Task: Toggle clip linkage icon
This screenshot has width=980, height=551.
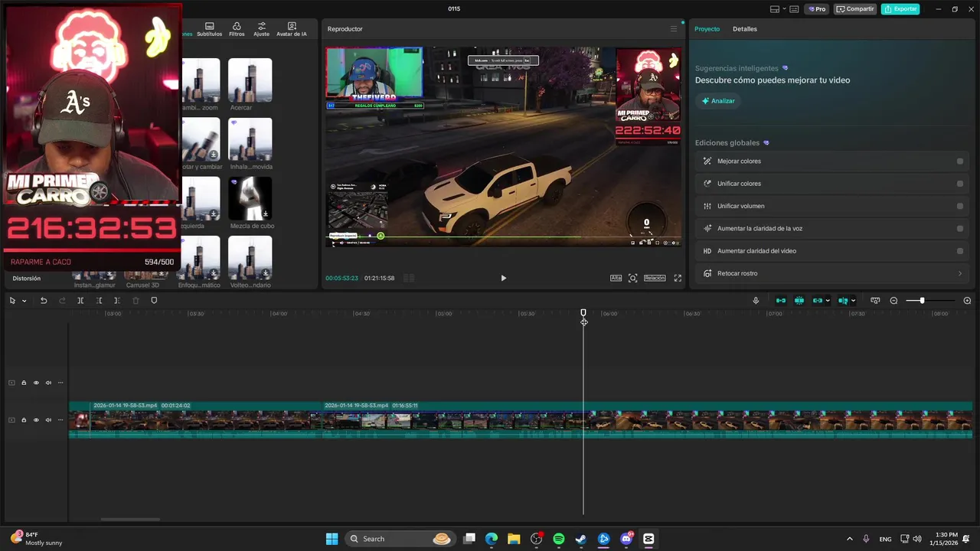Action: point(818,301)
